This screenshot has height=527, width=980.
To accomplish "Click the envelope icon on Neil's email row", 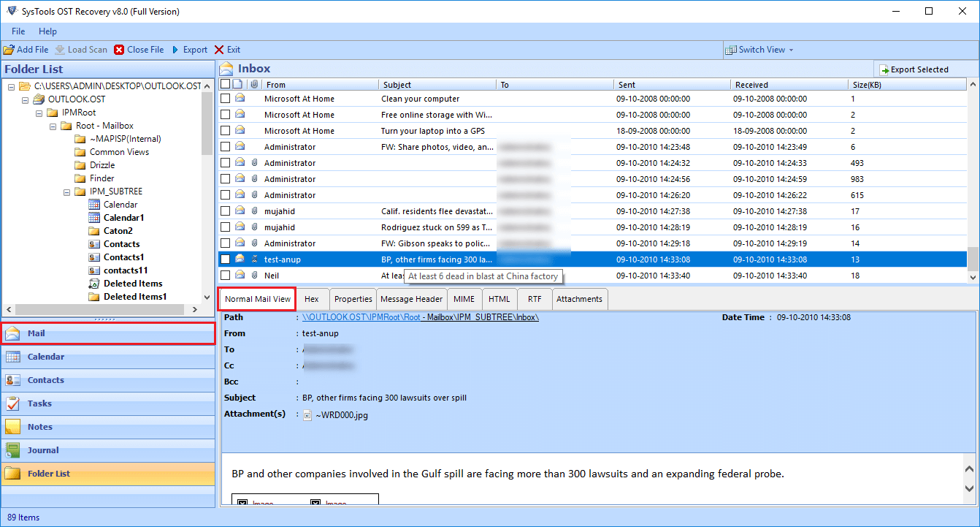I will (x=240, y=276).
